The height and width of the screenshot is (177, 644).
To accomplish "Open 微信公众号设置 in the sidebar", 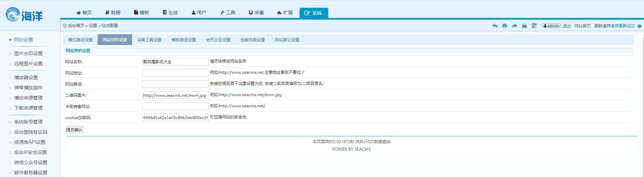I will pos(31,162).
